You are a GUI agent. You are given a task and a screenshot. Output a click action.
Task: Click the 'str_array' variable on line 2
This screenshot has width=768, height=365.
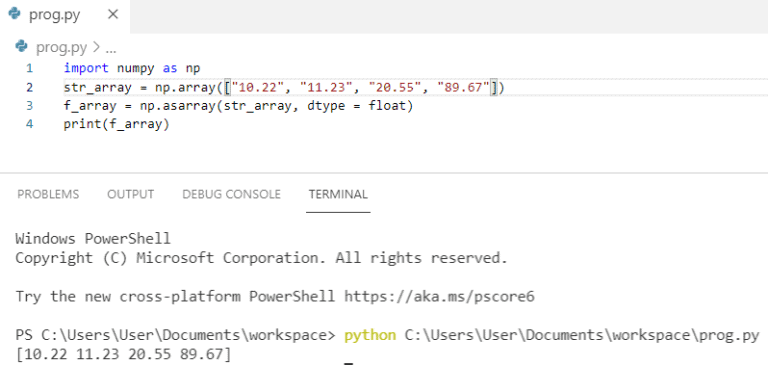tap(97, 88)
